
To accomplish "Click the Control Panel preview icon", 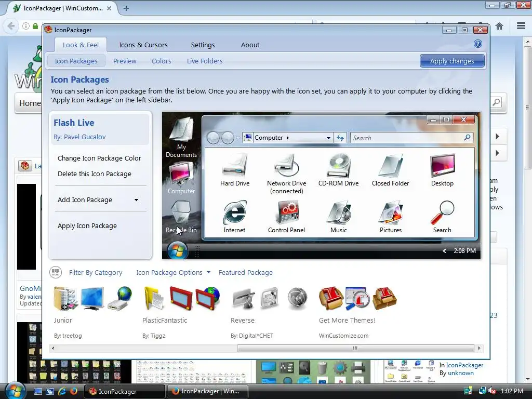I will [287, 212].
